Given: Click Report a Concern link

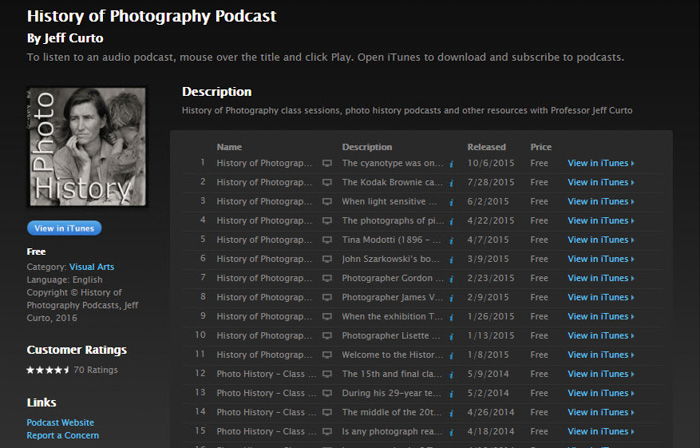Looking at the screenshot, I should [x=62, y=436].
